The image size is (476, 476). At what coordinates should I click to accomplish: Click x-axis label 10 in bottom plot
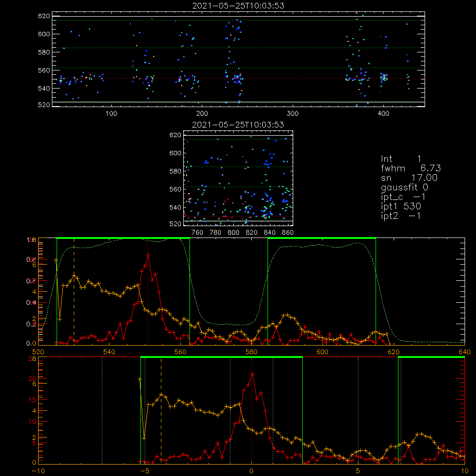(x=465, y=471)
